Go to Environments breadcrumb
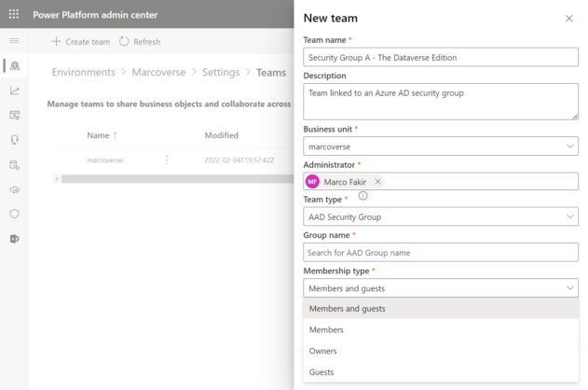Image resolution: width=588 pixels, height=390 pixels. tap(83, 72)
